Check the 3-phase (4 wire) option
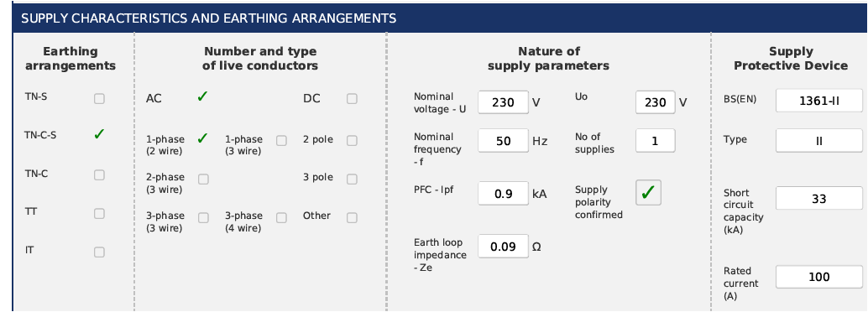This screenshot has width=868, height=312. (282, 218)
